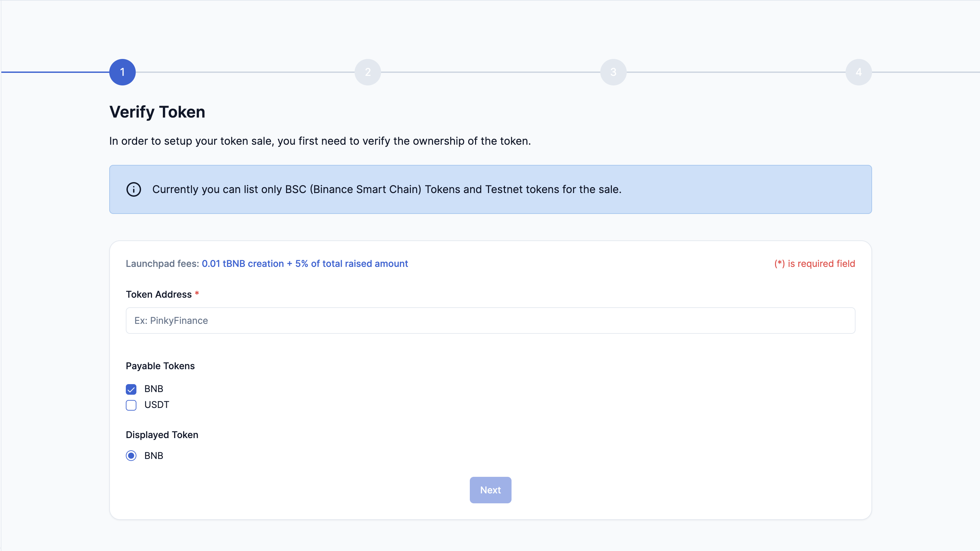Select step 1 circle in progress stepper
The width and height of the screenshot is (980, 551).
coord(122,72)
